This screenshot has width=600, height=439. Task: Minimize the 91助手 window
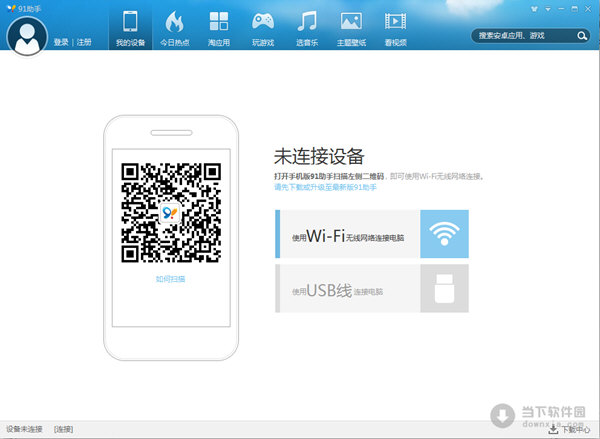[x=561, y=9]
